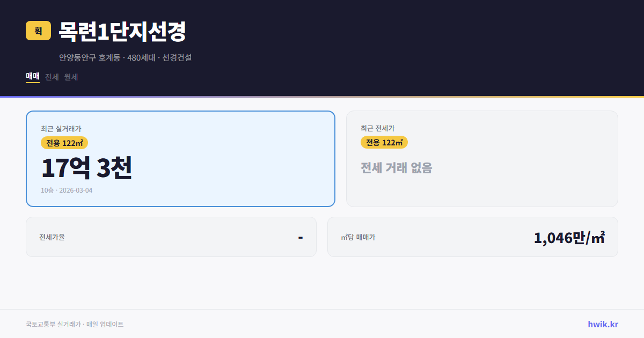Viewport: 644px width, 338px height.
Task: Switch to the 매매 tab
Action: [x=32, y=77]
